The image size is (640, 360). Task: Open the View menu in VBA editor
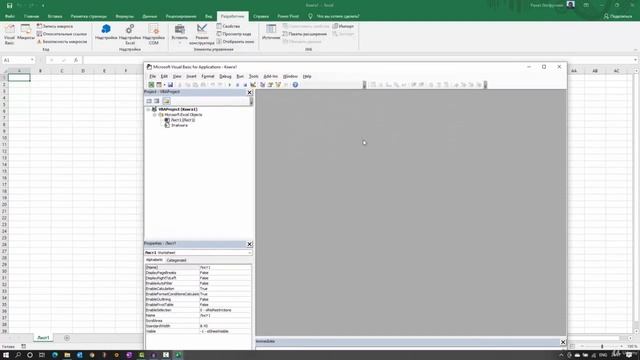tap(177, 76)
